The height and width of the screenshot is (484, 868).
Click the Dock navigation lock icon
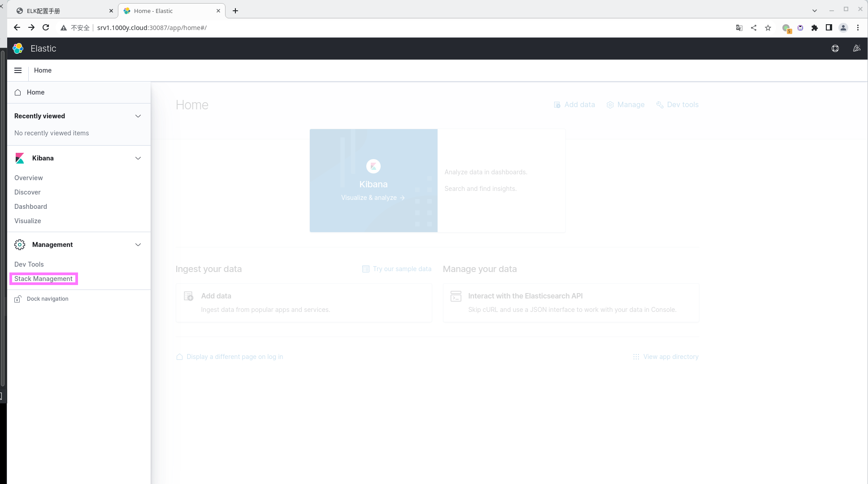coord(18,299)
